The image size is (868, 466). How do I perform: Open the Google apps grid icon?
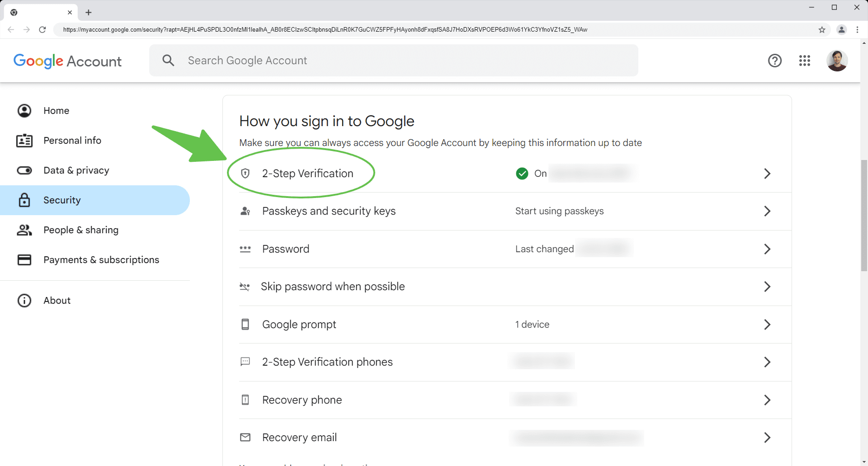(x=805, y=61)
